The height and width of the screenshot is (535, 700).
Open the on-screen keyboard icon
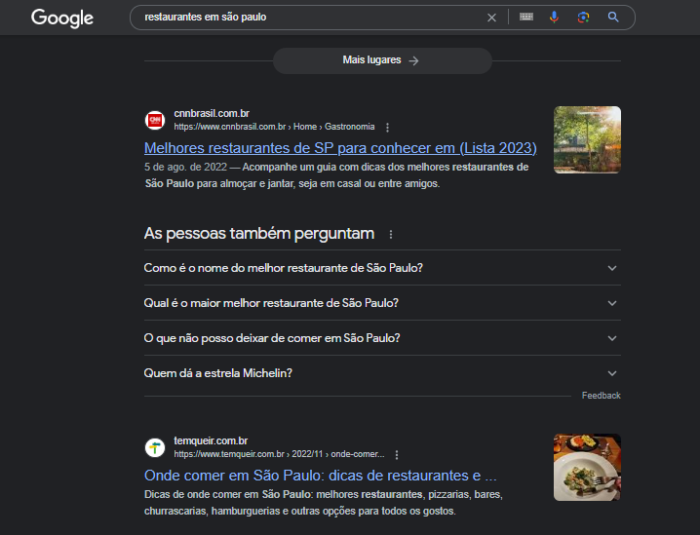(526, 17)
